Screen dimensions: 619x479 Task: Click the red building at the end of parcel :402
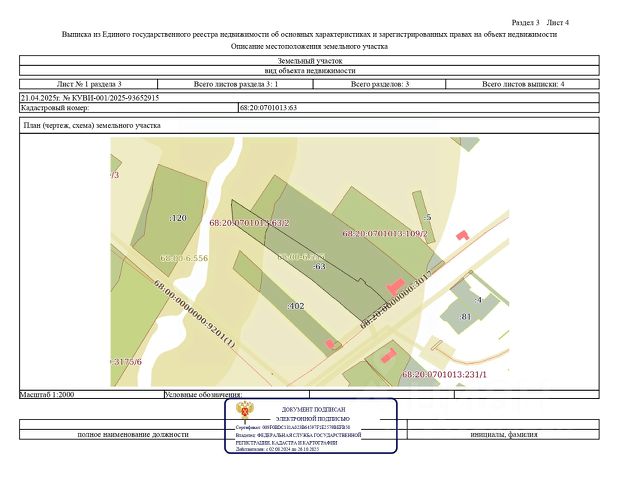pyautogui.click(x=330, y=344)
